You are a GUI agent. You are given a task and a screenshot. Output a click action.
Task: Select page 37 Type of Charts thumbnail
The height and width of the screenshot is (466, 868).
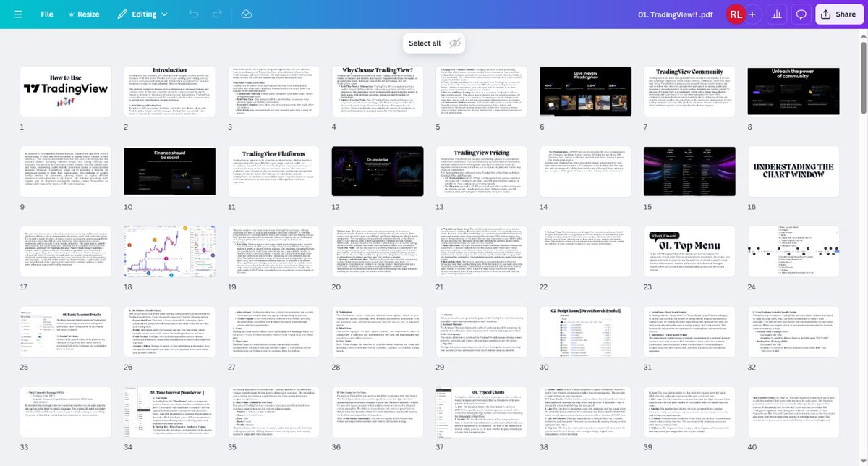coord(481,412)
